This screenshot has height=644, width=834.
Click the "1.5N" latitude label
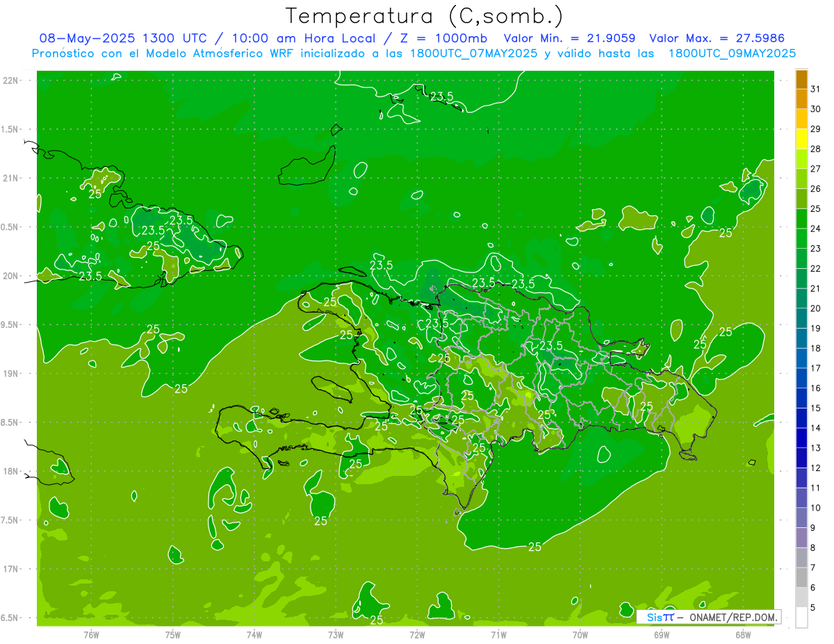[x=10, y=129]
